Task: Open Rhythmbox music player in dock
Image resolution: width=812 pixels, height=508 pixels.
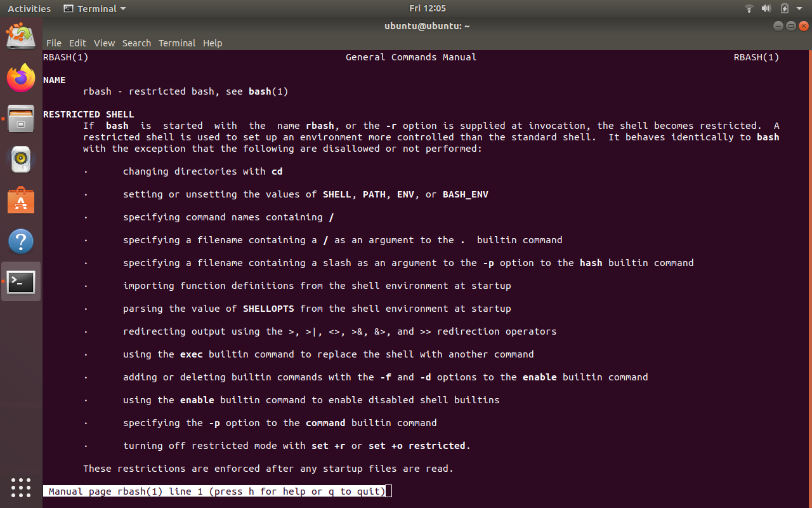Action: point(21,159)
